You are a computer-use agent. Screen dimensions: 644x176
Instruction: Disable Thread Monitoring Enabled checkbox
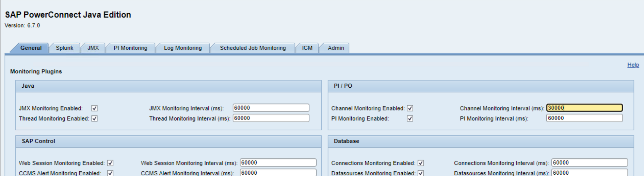[x=95, y=119]
